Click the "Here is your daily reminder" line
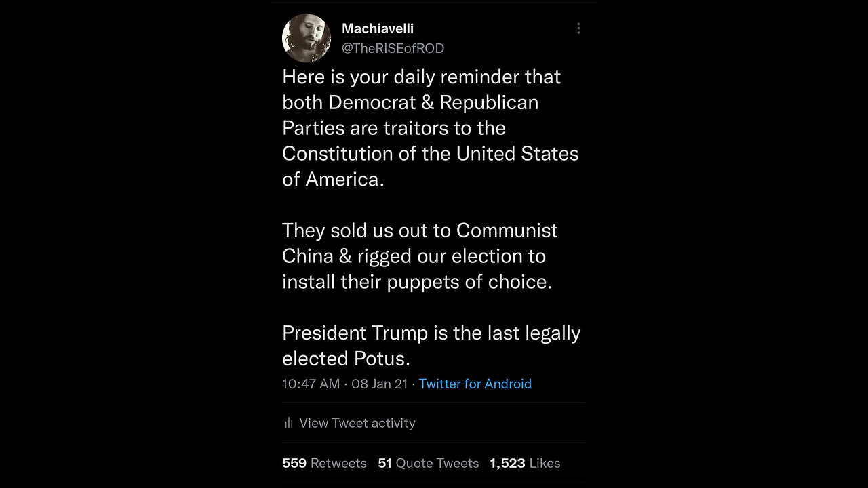This screenshot has height=488, width=868. tap(421, 77)
